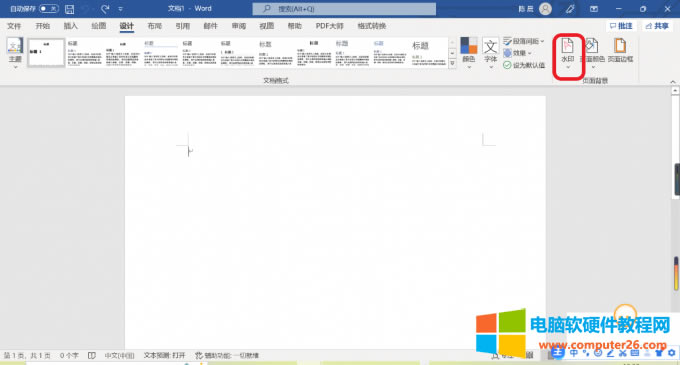Collapse the ribbon with the chevron
This screenshot has height=365, width=680.
(673, 81)
